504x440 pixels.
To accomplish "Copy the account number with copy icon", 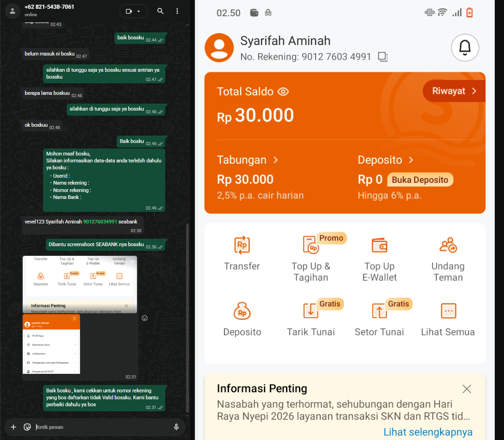I will tap(382, 57).
